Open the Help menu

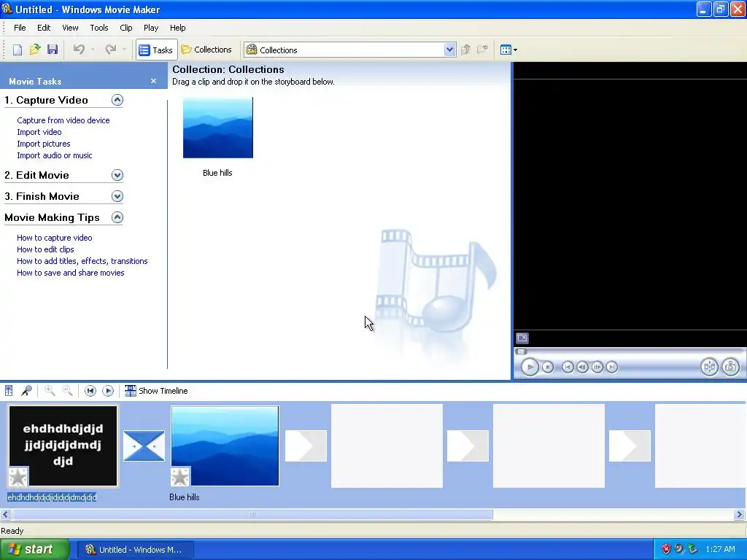point(178,28)
